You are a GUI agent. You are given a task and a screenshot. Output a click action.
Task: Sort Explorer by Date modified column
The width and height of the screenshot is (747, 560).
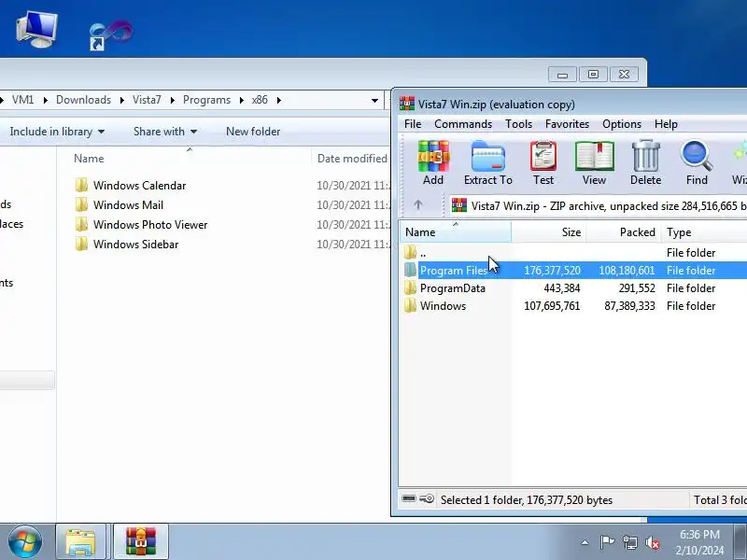pos(352,158)
